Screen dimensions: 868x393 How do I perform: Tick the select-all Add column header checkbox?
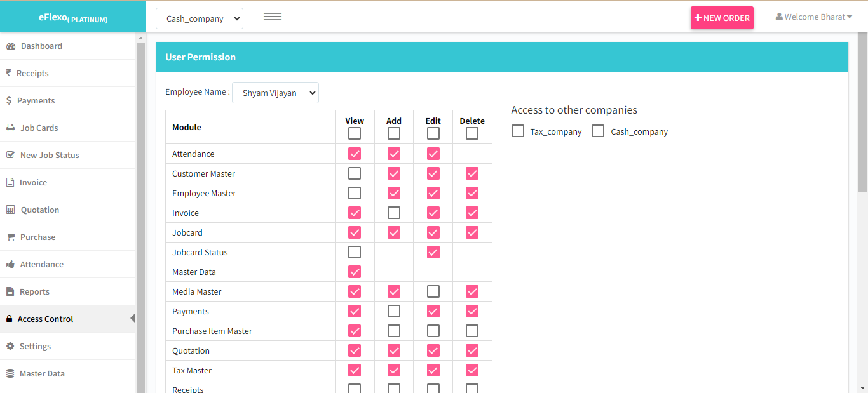pos(394,133)
